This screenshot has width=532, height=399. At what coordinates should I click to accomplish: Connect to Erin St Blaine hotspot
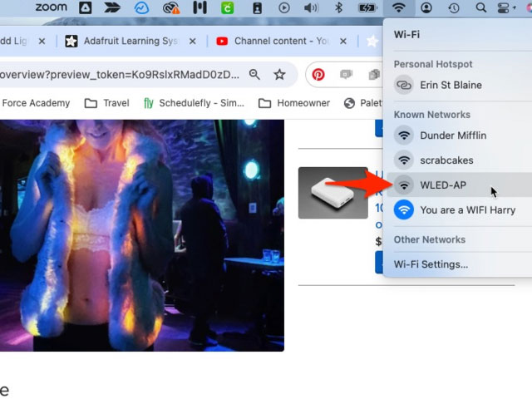click(x=460, y=85)
